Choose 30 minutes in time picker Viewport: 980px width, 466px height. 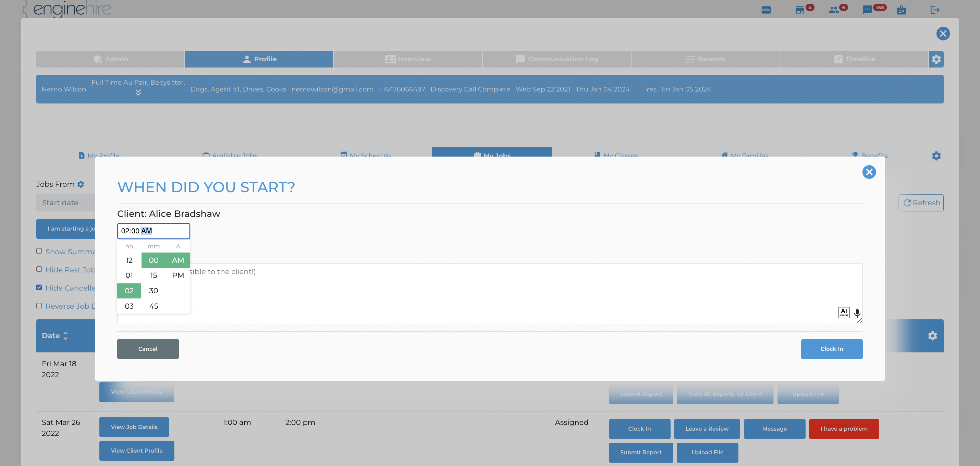pyautogui.click(x=153, y=291)
